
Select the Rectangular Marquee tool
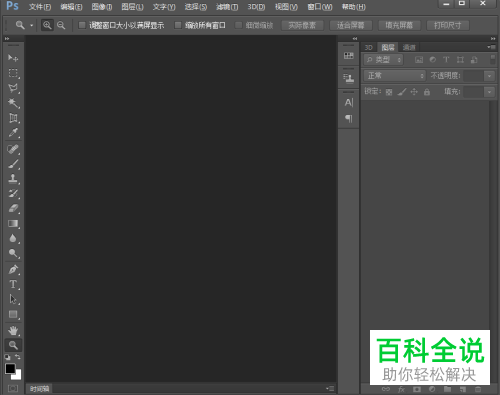click(x=13, y=73)
